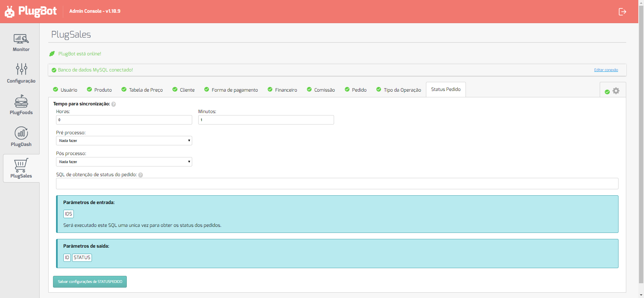The height and width of the screenshot is (298, 644).
Task: Click 'Admin Console - v1.18.9' header text
Action: pos(95,11)
